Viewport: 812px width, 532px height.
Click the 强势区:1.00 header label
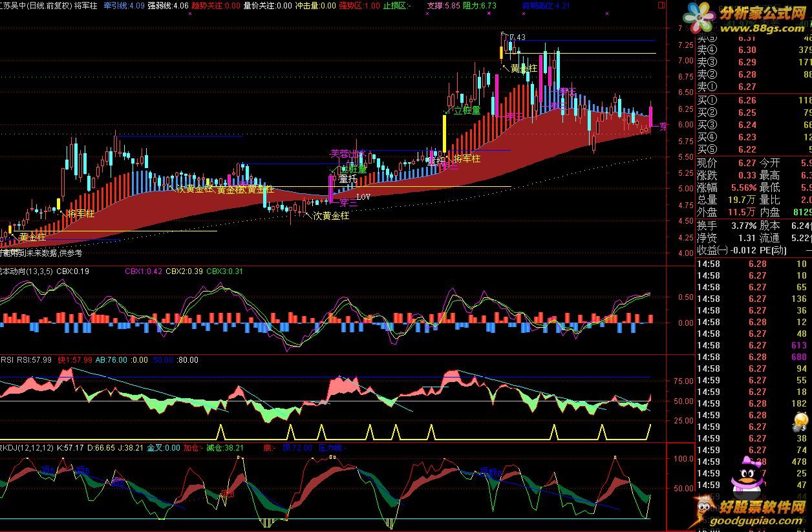(359, 5)
